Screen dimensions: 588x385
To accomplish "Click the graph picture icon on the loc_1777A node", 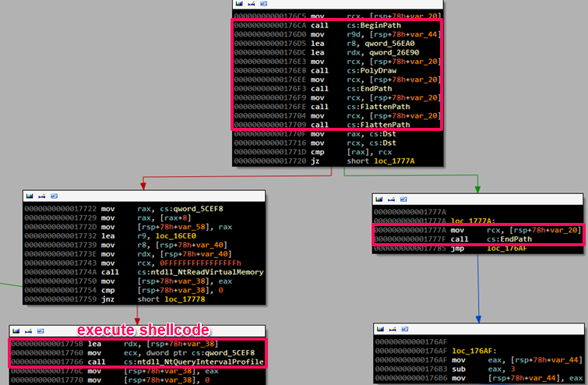I will point(404,200).
